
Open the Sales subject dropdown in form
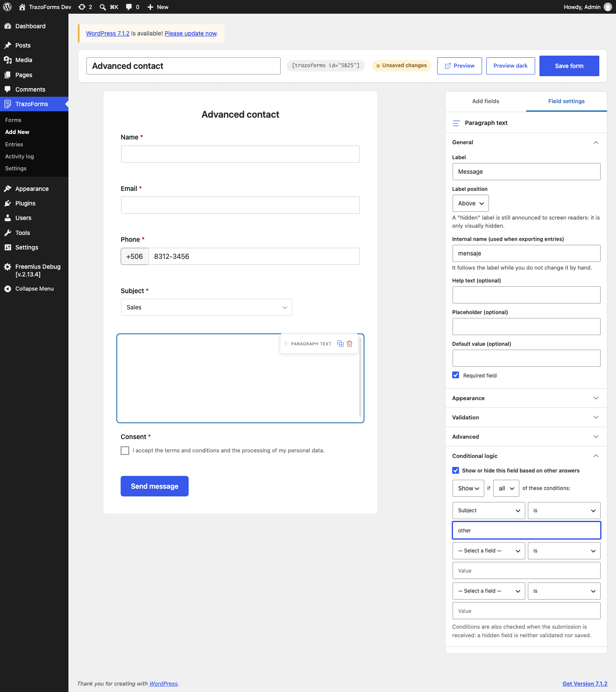point(206,307)
